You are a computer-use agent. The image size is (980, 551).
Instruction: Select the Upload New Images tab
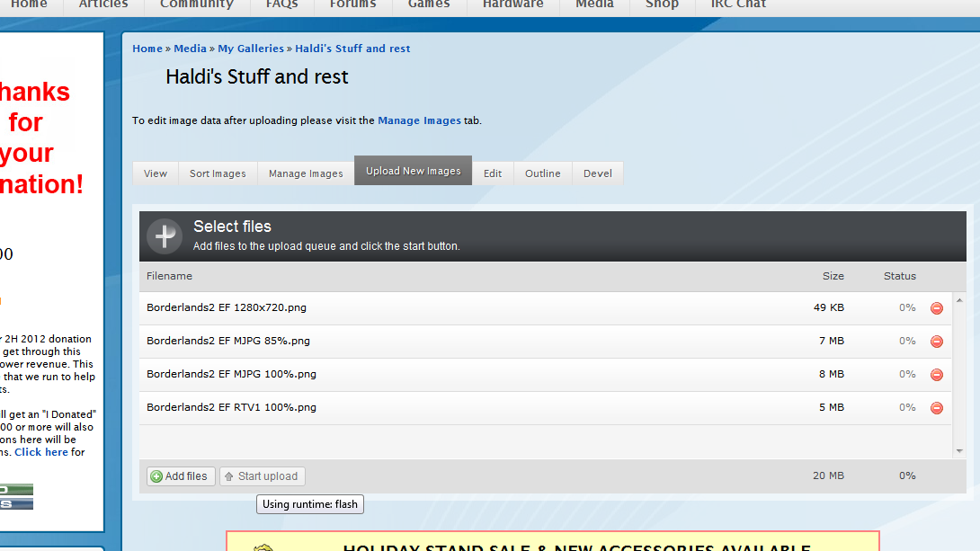413,171
